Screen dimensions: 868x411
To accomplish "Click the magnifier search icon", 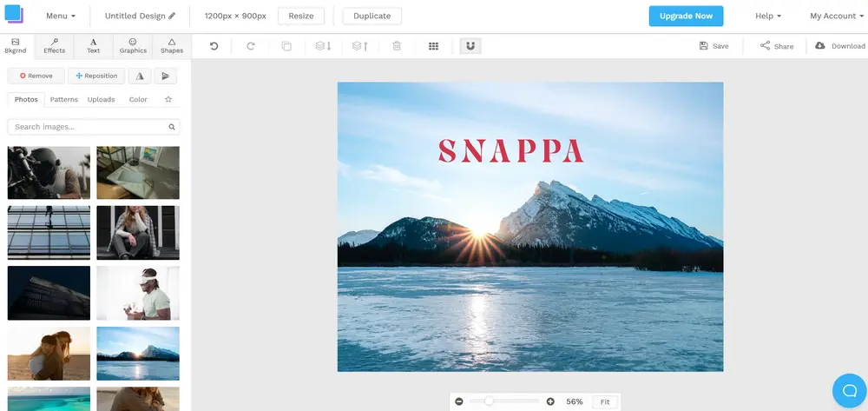I will pyautogui.click(x=172, y=127).
